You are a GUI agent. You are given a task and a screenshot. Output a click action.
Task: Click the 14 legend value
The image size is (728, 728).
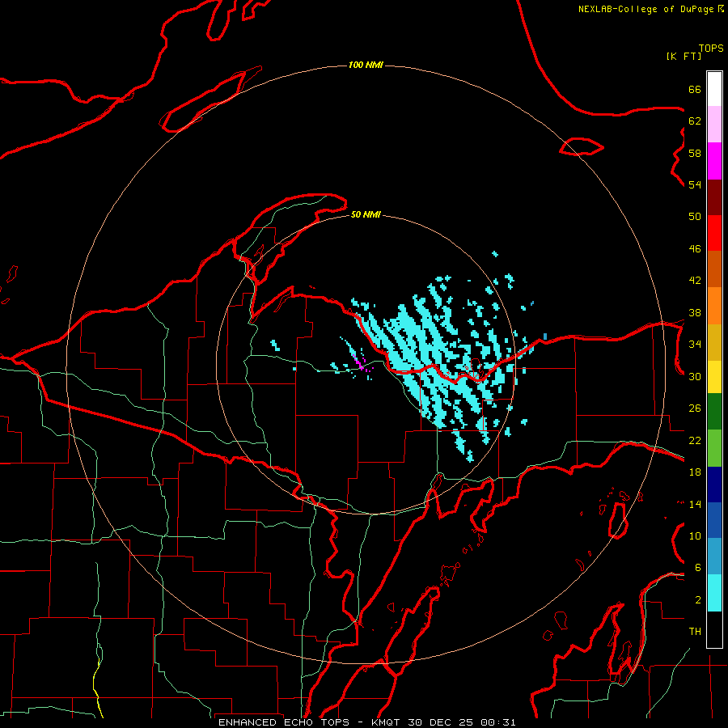pyautogui.click(x=695, y=504)
